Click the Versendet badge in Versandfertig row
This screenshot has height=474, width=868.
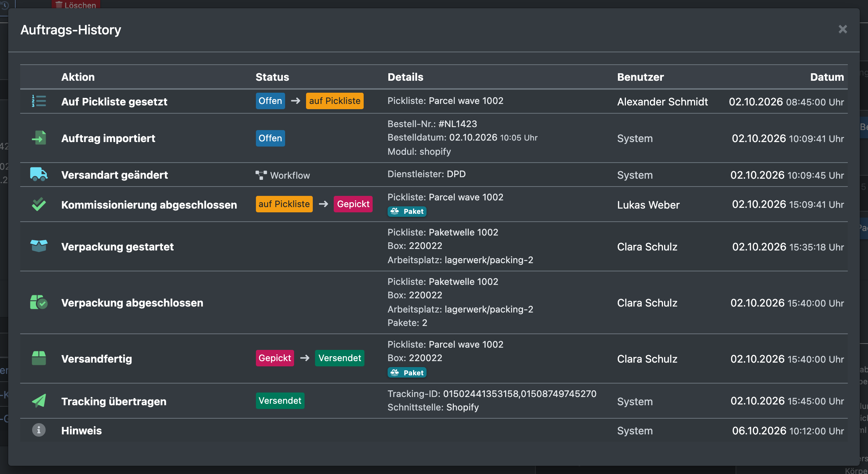pyautogui.click(x=340, y=358)
